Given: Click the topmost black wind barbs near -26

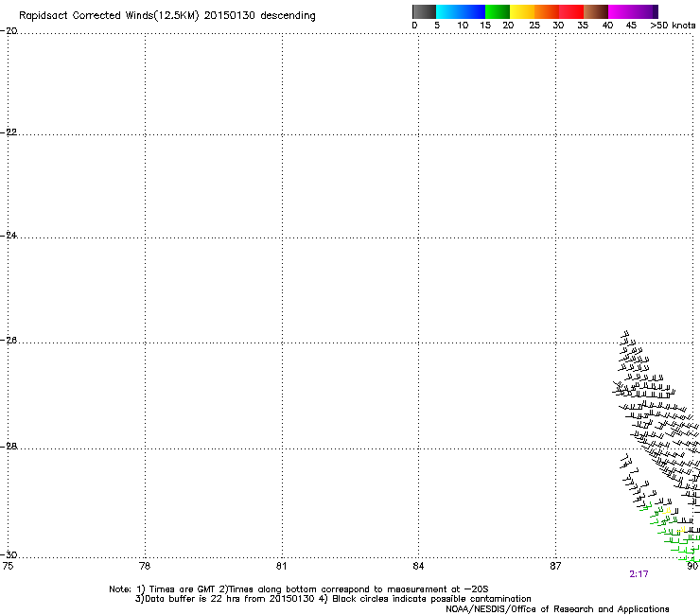Looking at the screenshot, I should 626,334.
